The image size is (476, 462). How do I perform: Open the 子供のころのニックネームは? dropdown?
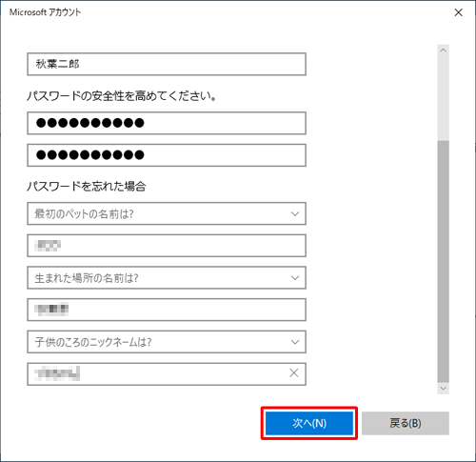[x=167, y=342]
